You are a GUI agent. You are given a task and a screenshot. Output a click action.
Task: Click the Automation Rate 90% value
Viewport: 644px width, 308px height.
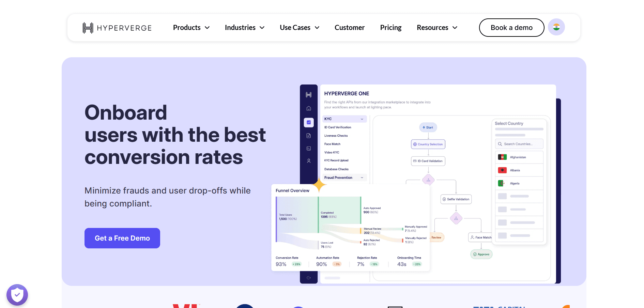coord(321,264)
